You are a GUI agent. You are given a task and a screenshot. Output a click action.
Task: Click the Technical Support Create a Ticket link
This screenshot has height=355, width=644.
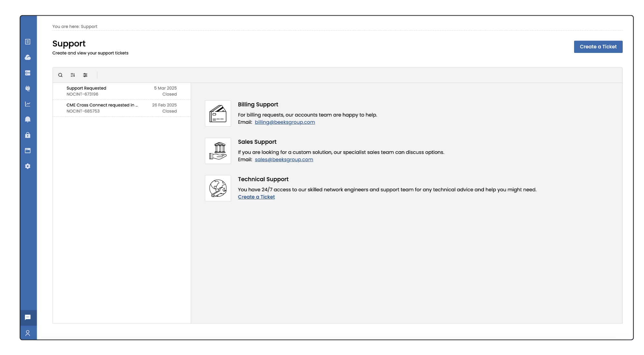tap(256, 197)
